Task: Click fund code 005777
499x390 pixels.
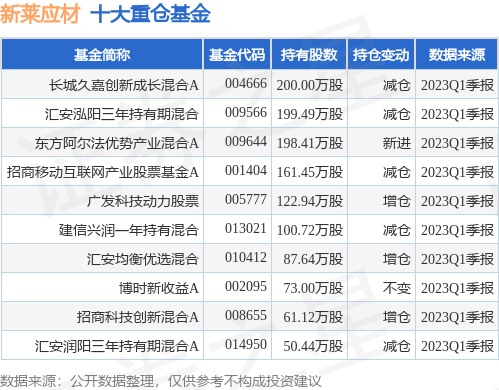Action: tap(246, 199)
